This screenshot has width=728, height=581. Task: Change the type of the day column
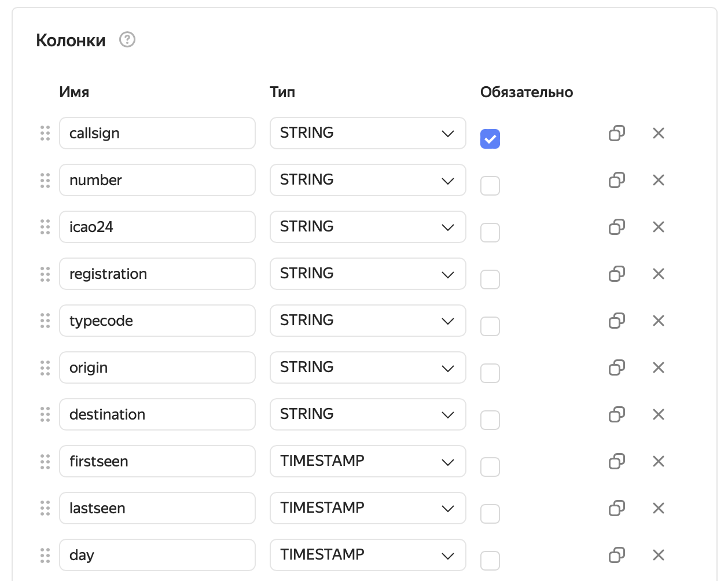point(368,555)
